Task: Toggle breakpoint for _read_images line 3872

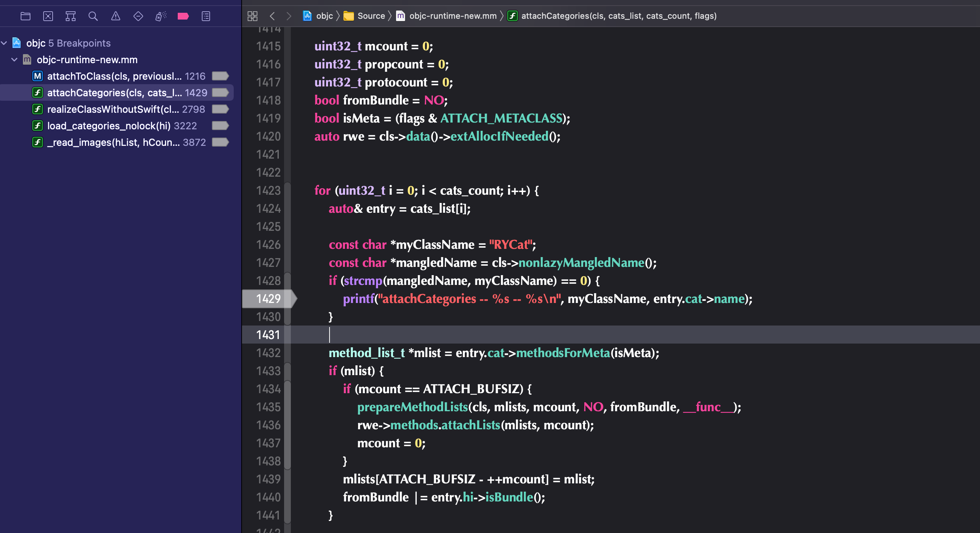Action: [220, 142]
